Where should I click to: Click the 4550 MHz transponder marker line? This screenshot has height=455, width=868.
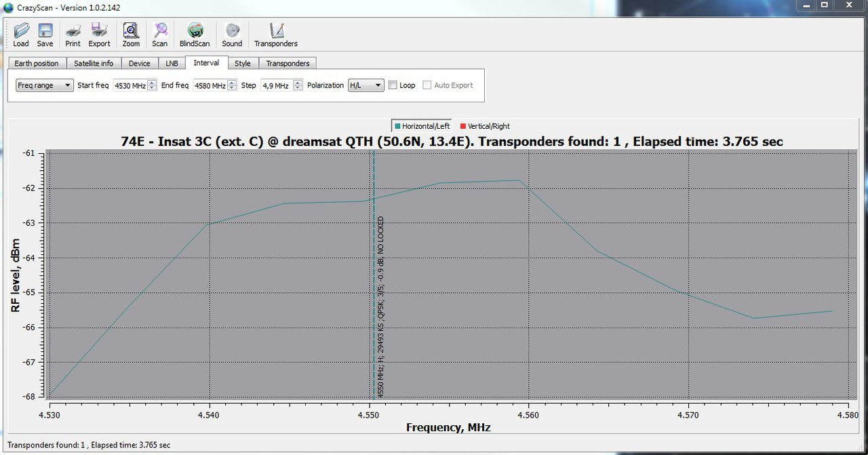pos(374,305)
